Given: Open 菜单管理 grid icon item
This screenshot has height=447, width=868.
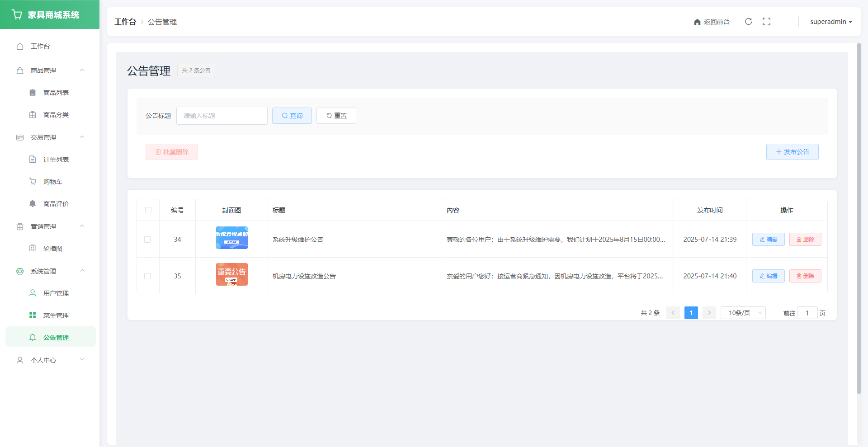Looking at the screenshot, I should (33, 315).
